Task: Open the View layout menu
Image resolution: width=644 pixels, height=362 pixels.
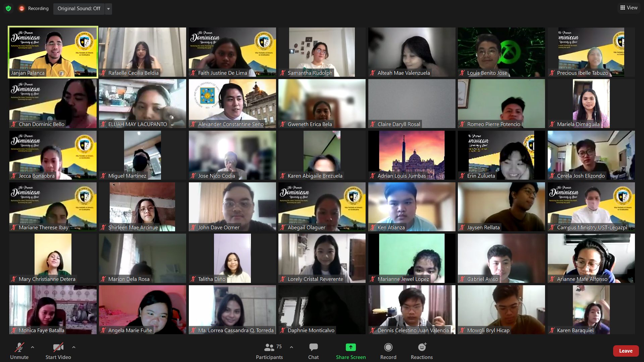Action: 629,8
